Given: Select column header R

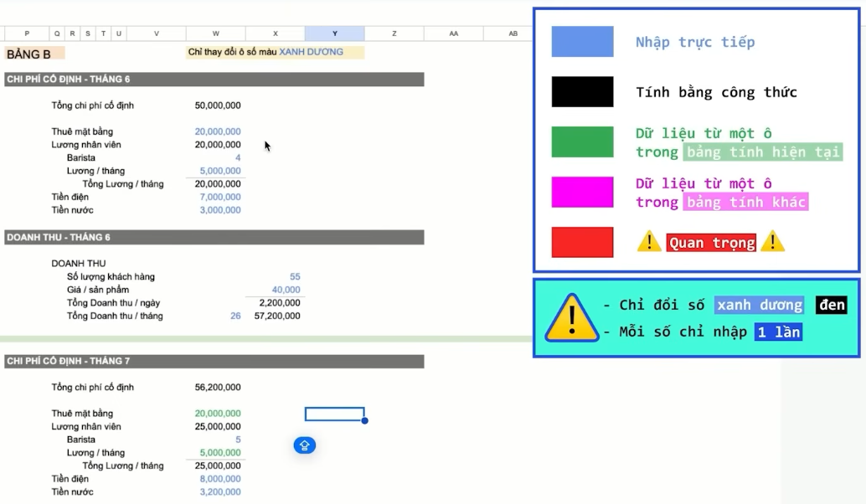Looking at the screenshot, I should point(72,33).
